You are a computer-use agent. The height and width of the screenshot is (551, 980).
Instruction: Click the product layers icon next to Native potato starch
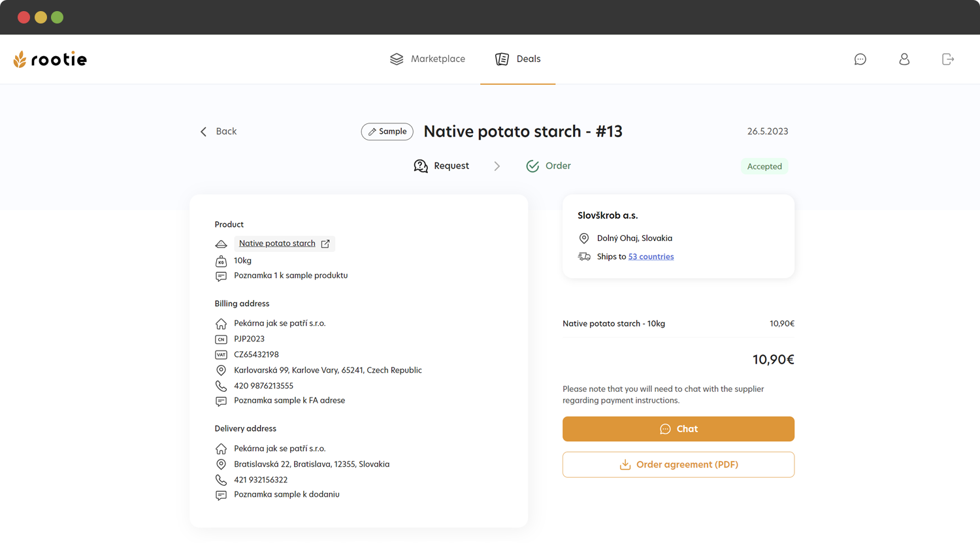(221, 244)
